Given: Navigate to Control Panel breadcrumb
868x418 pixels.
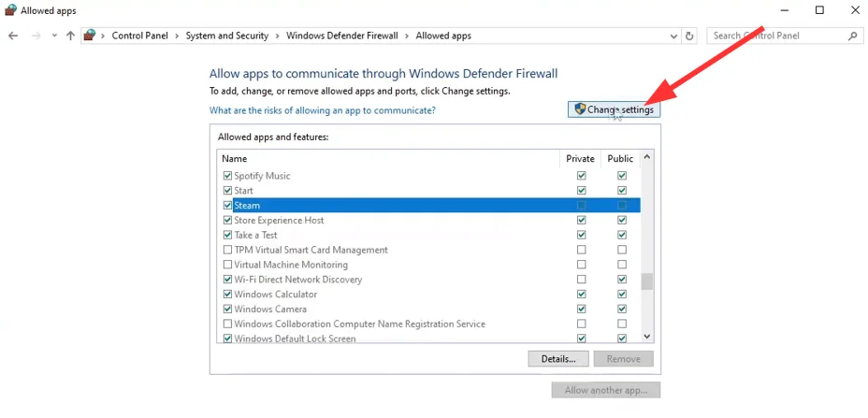Looking at the screenshot, I should click(x=140, y=36).
